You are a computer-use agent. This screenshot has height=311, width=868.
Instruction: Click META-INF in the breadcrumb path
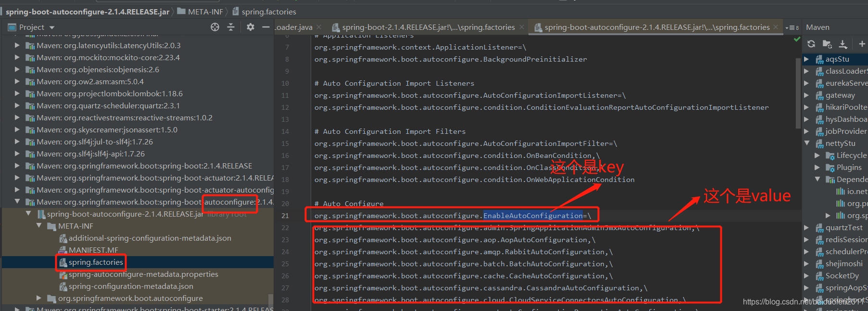pos(205,12)
